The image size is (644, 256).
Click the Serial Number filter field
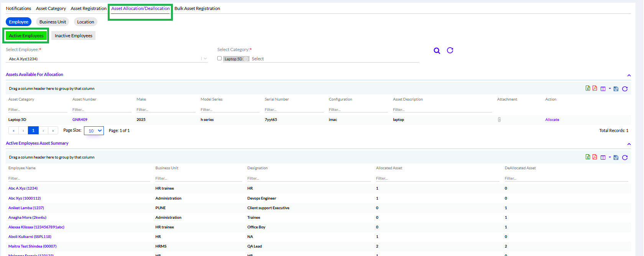pos(294,109)
